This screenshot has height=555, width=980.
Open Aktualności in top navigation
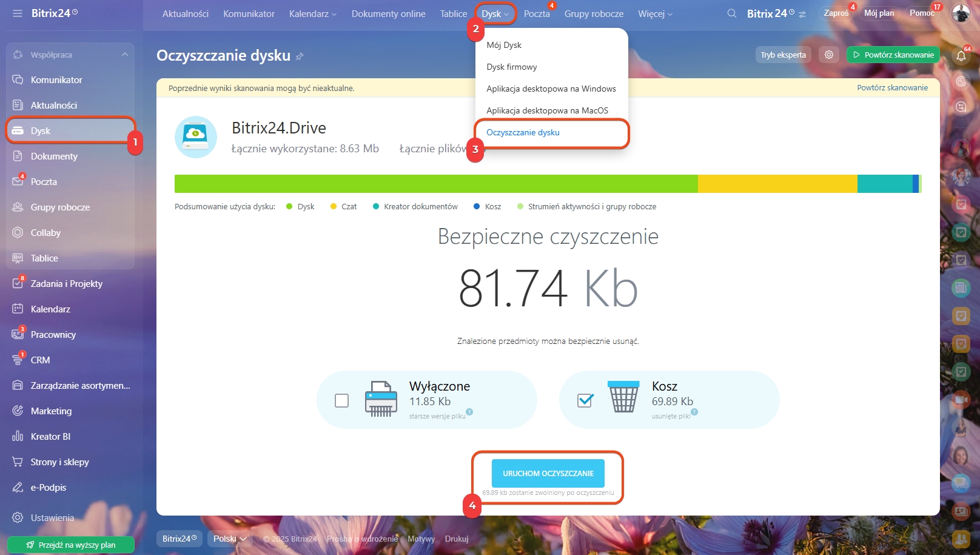(186, 13)
